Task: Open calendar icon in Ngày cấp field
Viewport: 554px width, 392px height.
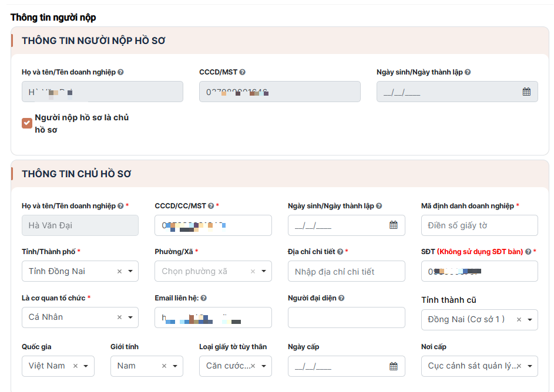Action: coord(394,366)
